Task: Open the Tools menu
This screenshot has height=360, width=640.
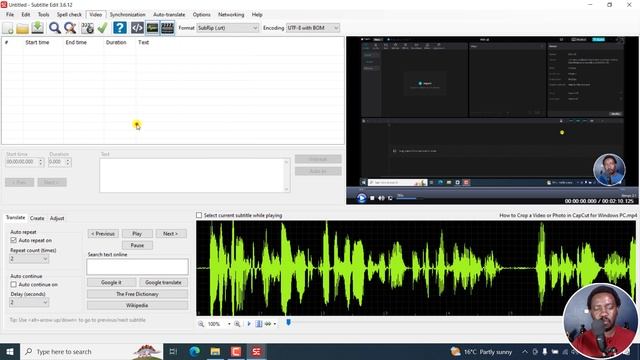Action: click(44, 14)
